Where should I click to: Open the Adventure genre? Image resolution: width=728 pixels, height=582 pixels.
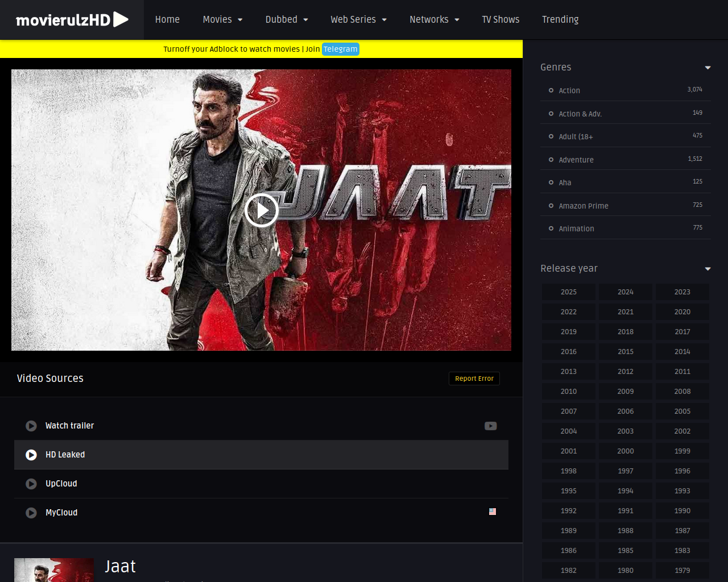(576, 160)
